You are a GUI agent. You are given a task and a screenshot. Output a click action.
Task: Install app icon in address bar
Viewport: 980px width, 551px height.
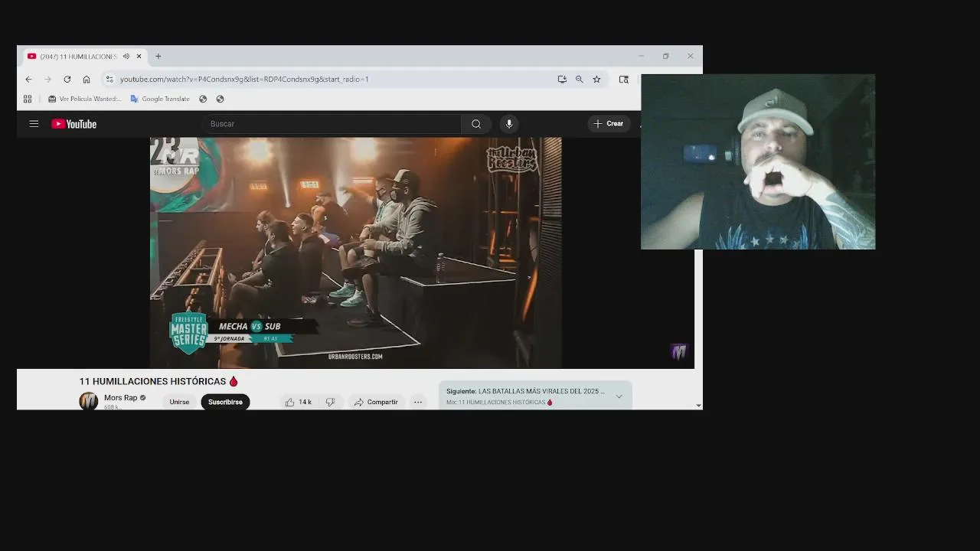(x=562, y=79)
